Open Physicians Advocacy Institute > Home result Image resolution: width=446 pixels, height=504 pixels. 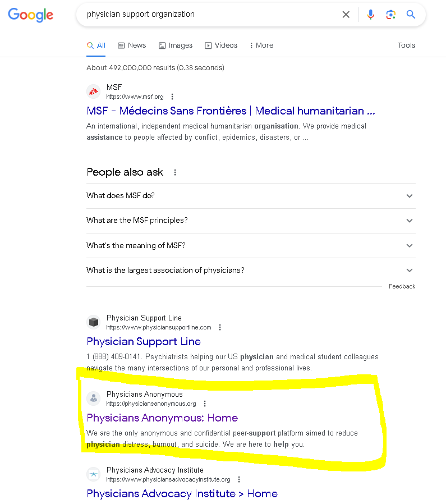pyautogui.click(x=182, y=494)
